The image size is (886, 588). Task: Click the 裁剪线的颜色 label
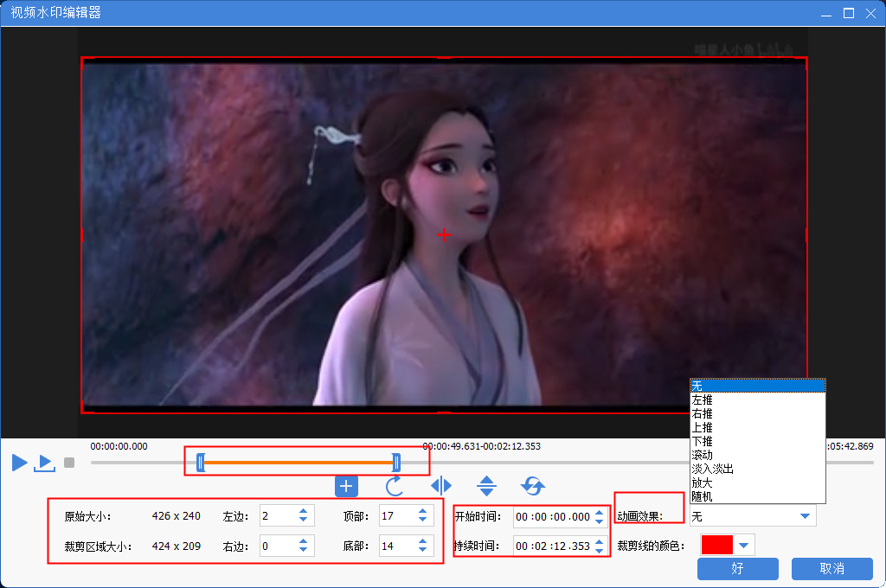[651, 546]
